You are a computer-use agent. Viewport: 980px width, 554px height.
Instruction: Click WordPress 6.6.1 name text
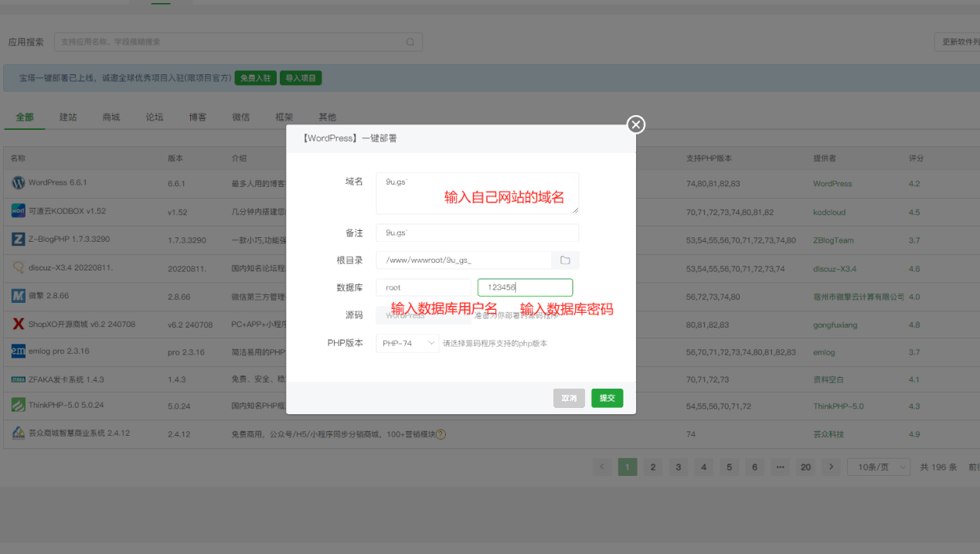point(57,183)
